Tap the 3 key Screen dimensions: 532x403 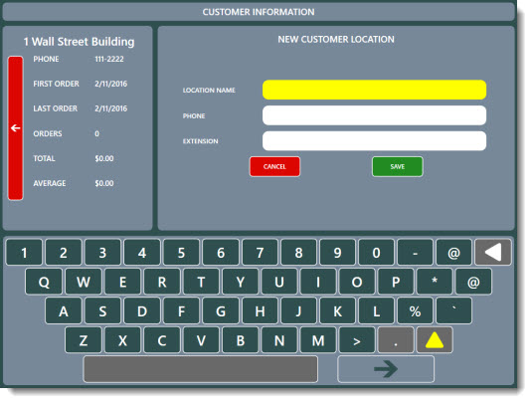[102, 253]
